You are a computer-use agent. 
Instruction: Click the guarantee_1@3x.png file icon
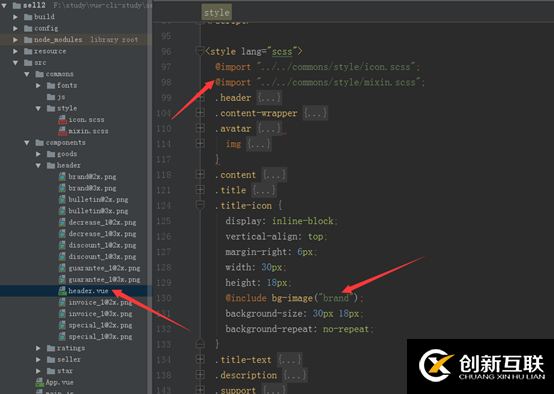click(x=62, y=280)
